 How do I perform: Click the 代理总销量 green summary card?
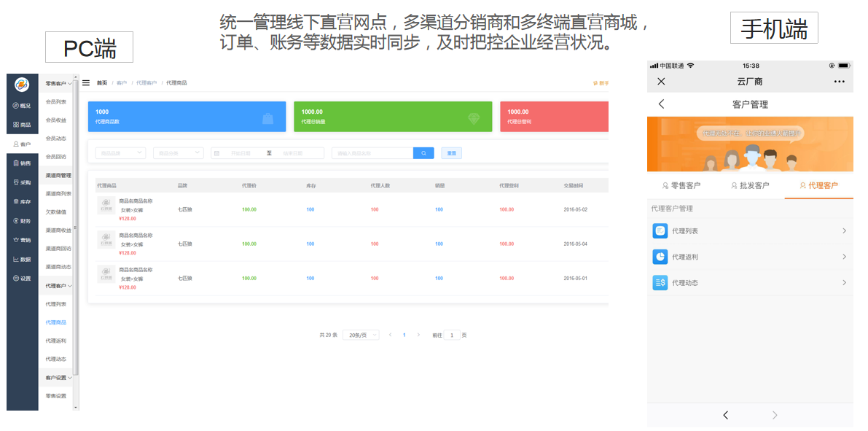393,117
